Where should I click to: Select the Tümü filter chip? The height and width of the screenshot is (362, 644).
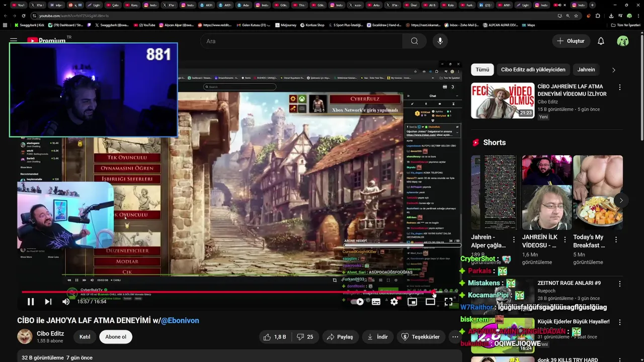point(482,70)
